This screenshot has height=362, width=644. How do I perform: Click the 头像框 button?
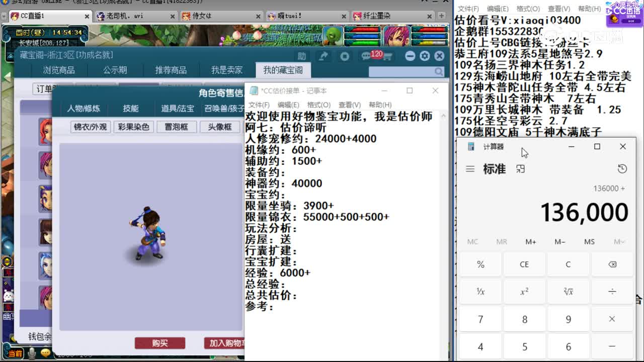click(x=220, y=127)
